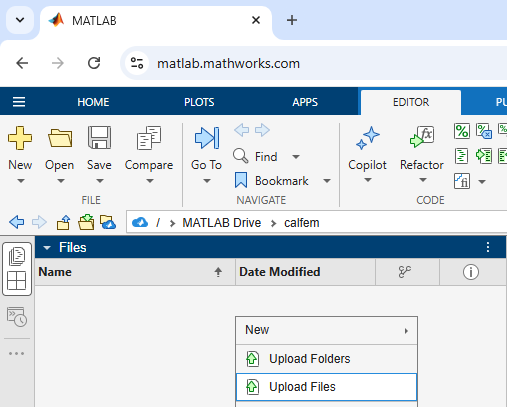Navigate forward in editor with right arrow
The image size is (507, 407).
262,130
